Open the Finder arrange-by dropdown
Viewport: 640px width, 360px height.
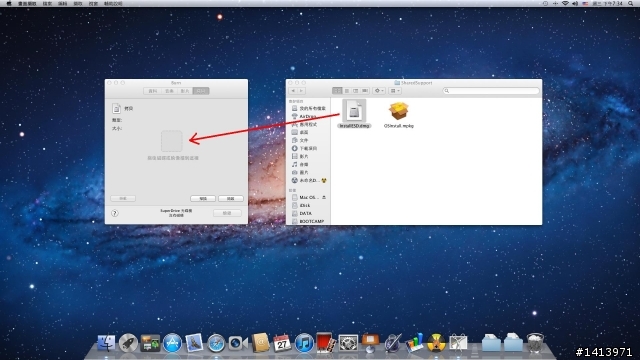pyautogui.click(x=395, y=91)
